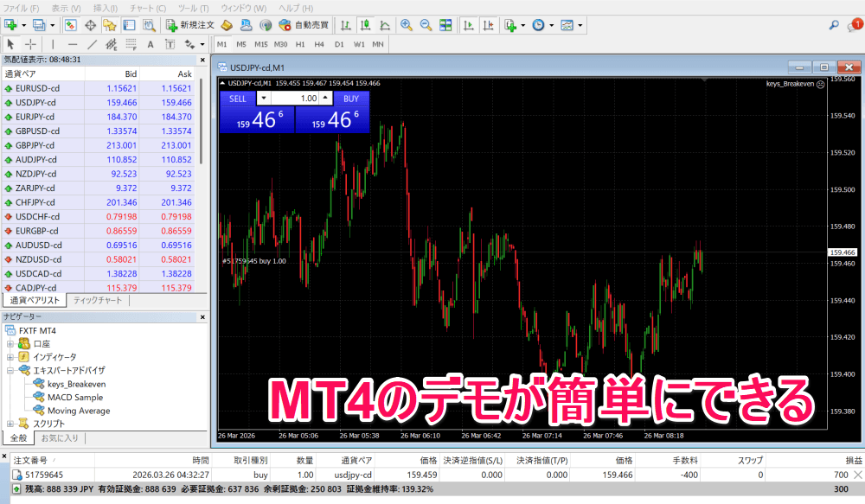Expand the 口座 accounts tree node
865x504 pixels.
pyautogui.click(x=10, y=343)
